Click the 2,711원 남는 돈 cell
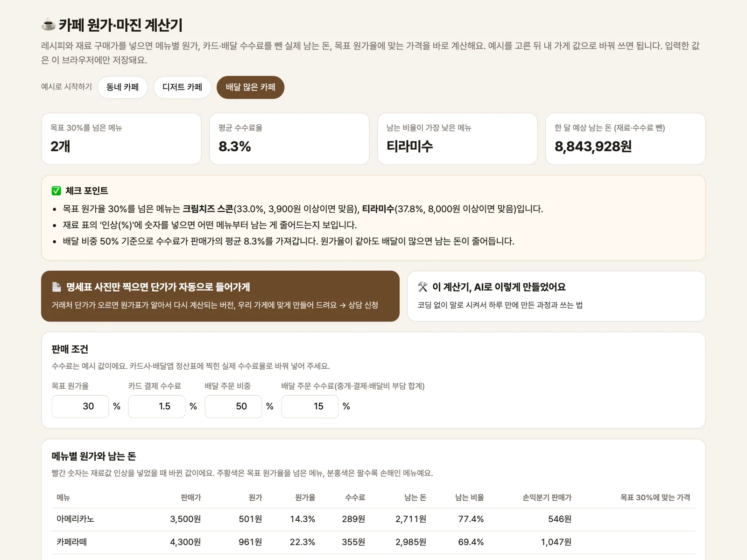 click(x=411, y=519)
